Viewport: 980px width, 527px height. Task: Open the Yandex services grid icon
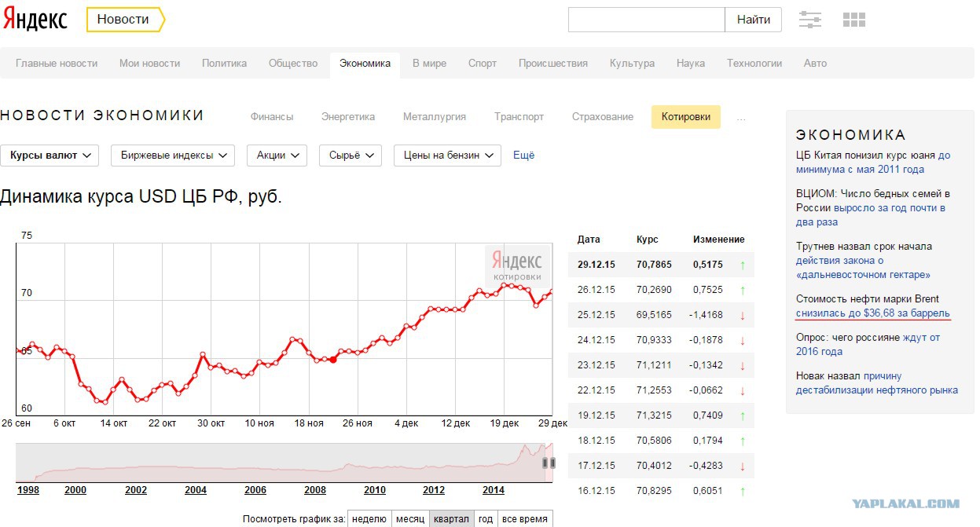click(x=853, y=20)
